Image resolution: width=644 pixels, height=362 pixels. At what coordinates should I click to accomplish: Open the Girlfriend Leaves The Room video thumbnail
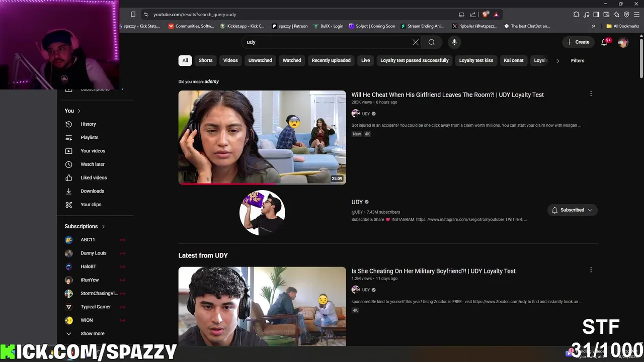tap(262, 137)
